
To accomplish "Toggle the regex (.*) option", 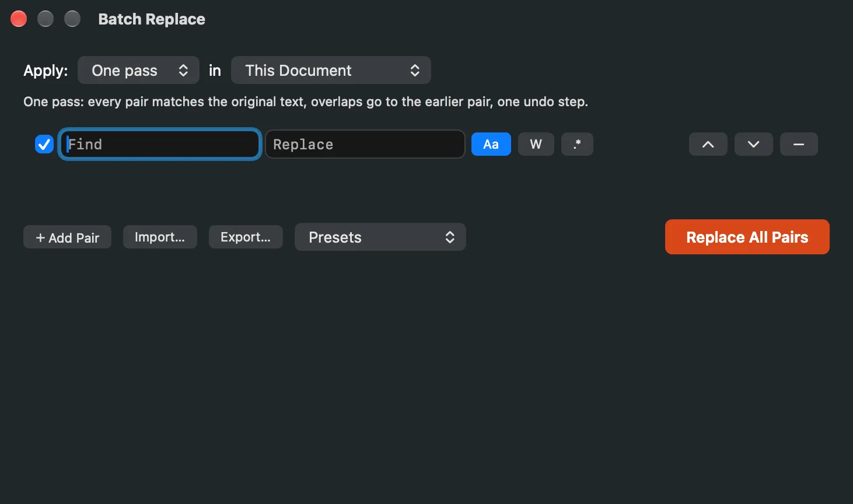I will pos(577,144).
